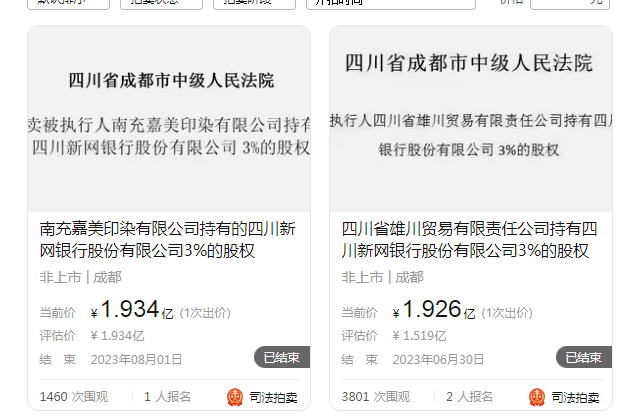Select end date 2023年08月01日
This screenshot has width=627, height=419.
click(136, 359)
